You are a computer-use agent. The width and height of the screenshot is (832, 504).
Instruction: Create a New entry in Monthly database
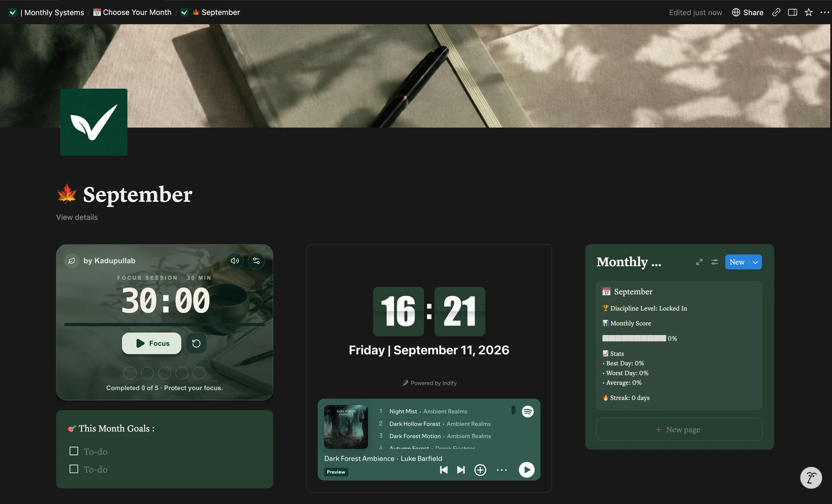point(737,262)
